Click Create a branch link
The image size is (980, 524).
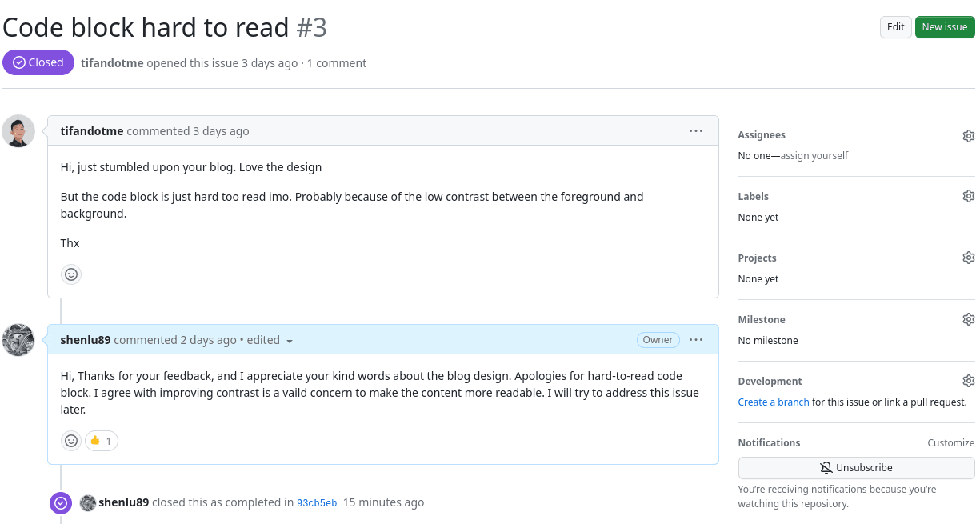click(x=774, y=402)
